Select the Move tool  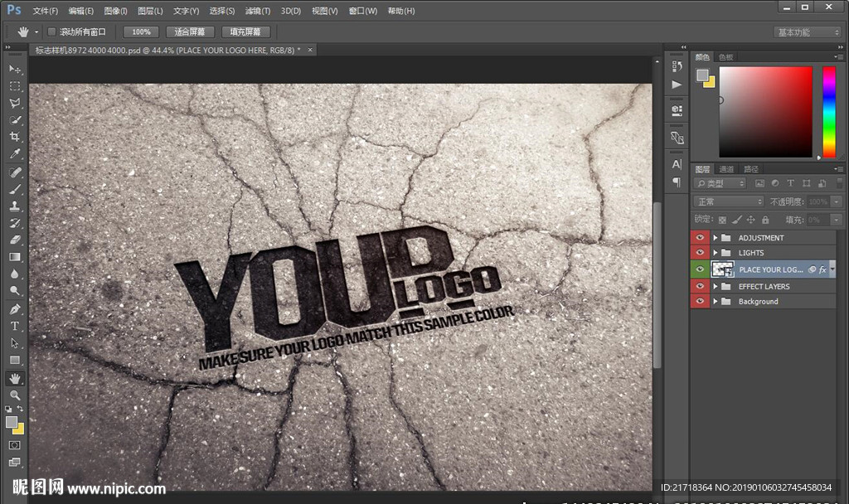[x=15, y=69]
